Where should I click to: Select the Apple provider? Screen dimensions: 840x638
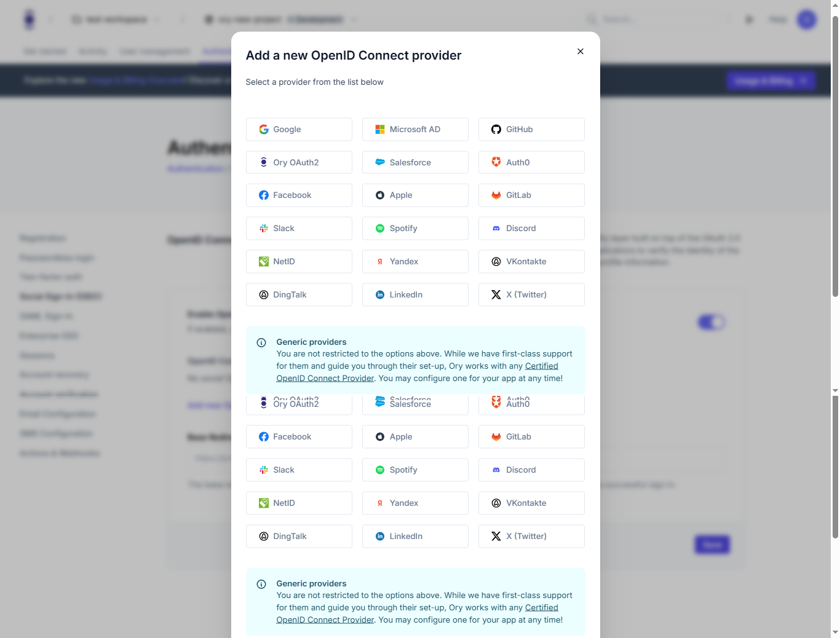point(414,195)
